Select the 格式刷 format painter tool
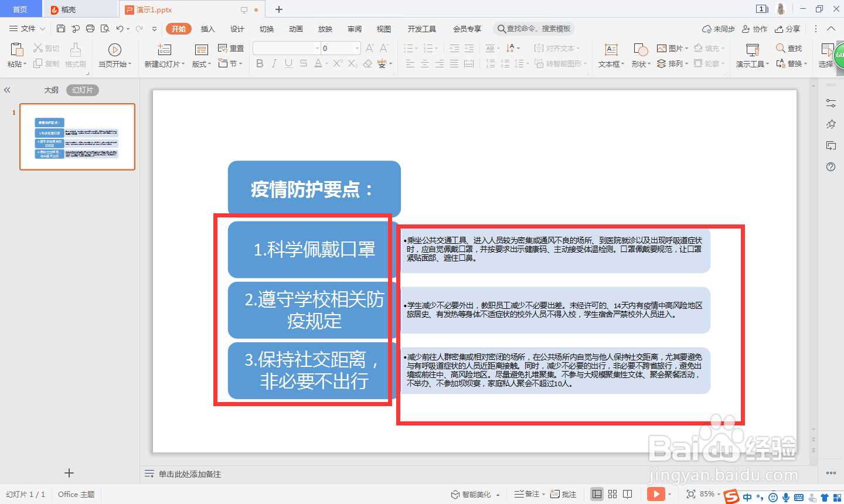Viewport: 844px width, 504px height. click(75, 56)
